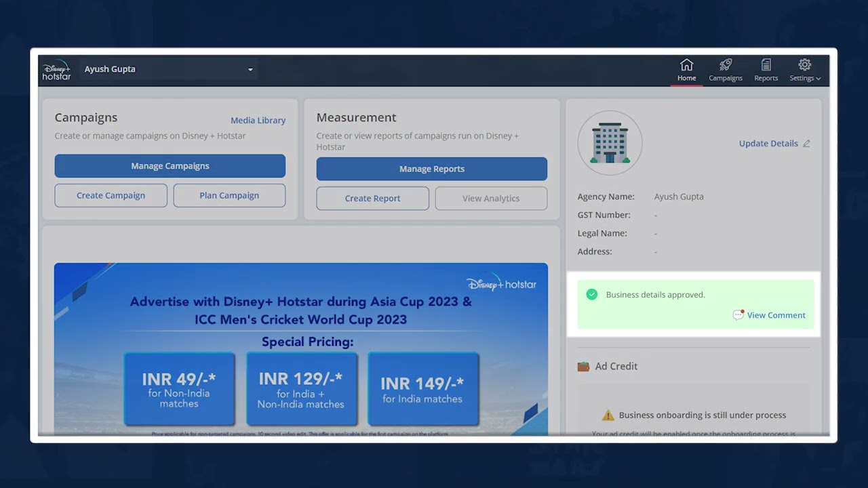Go to the Campaigns tab label
This screenshot has height=488, width=868.
pos(726,78)
